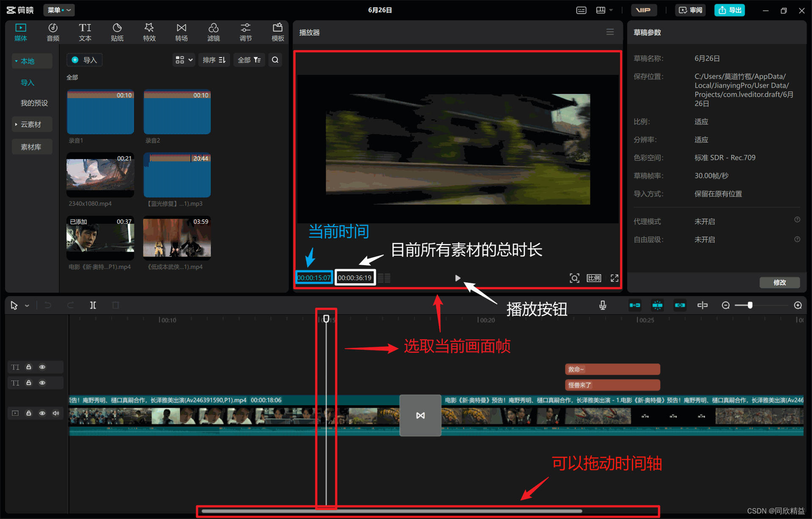Screen dimensions: 812x519
Task: Click the 修改 modify draft button
Action: click(779, 282)
